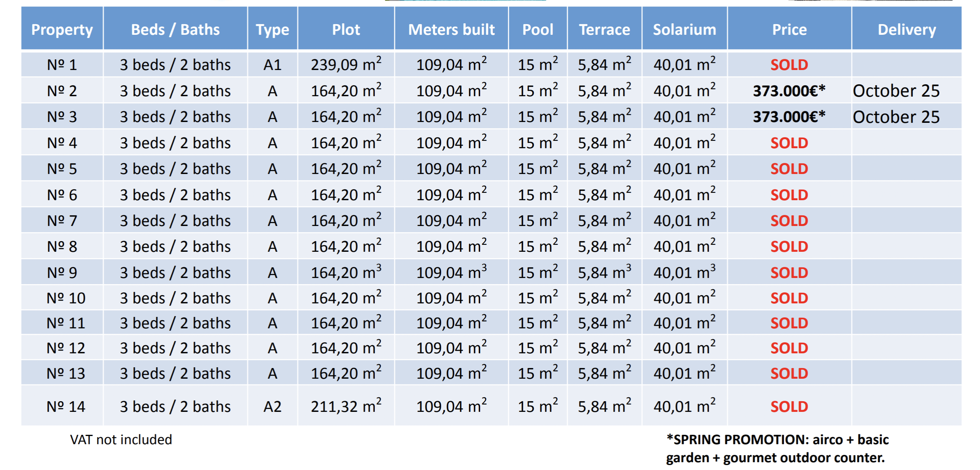Click the SOLD label for Nº 14
This screenshot has width=980, height=470.
[789, 407]
